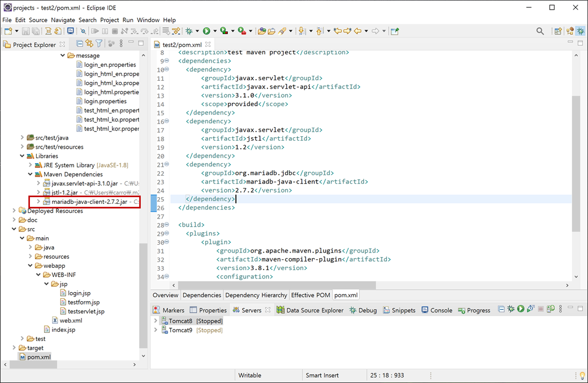Open a Terminal via toolbar monitor icon
The width and height of the screenshot is (588, 383).
pyautogui.click(x=71, y=31)
